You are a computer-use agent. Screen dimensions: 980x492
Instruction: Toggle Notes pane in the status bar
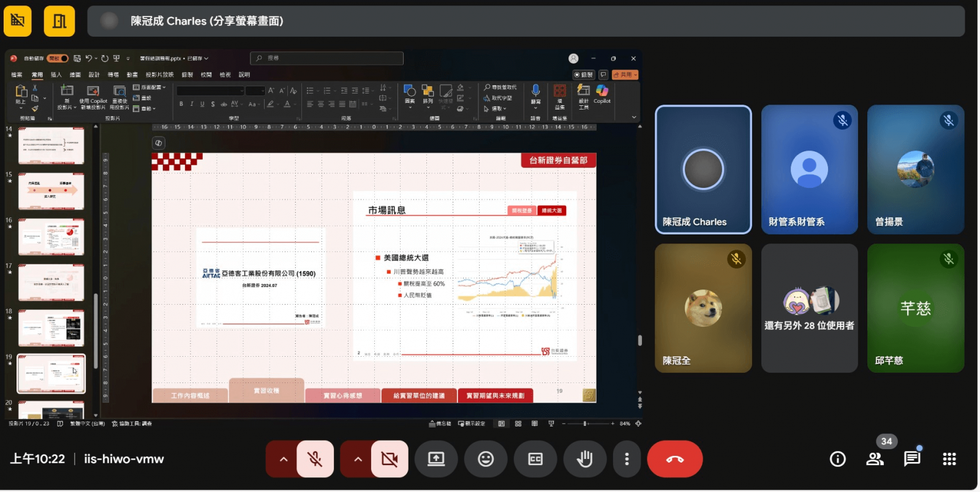pos(440,423)
